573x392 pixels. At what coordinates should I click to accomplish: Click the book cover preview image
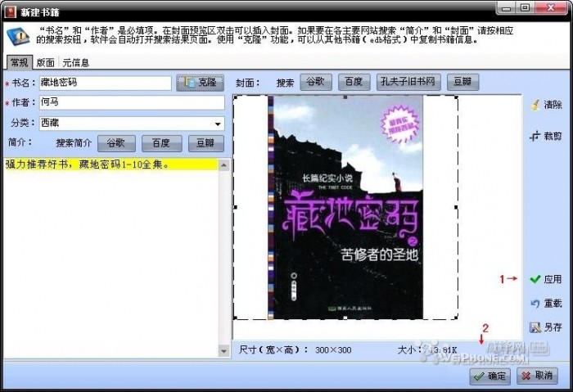pos(345,207)
